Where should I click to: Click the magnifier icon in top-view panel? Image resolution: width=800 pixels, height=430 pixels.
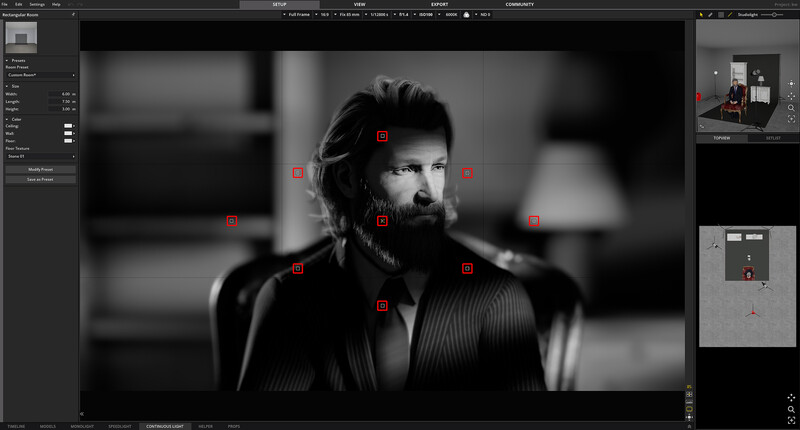click(791, 409)
